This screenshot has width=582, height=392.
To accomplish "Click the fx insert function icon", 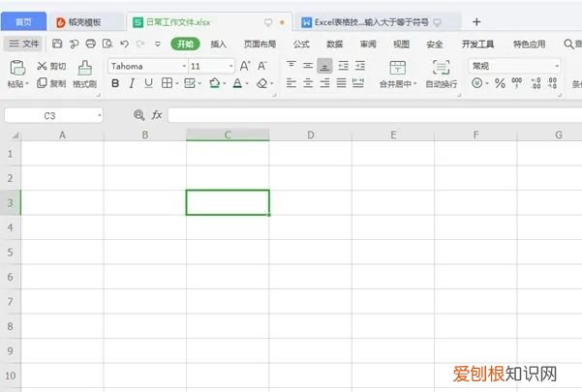I will [157, 115].
